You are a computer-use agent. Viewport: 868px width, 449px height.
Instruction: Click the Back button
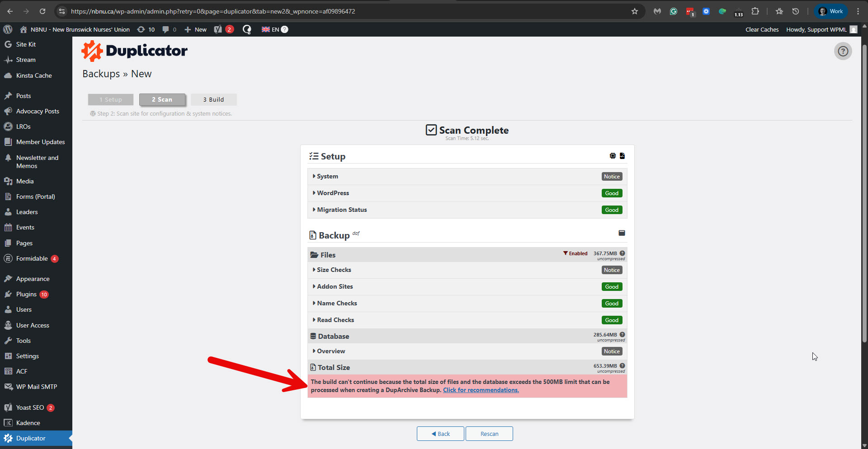(x=440, y=434)
